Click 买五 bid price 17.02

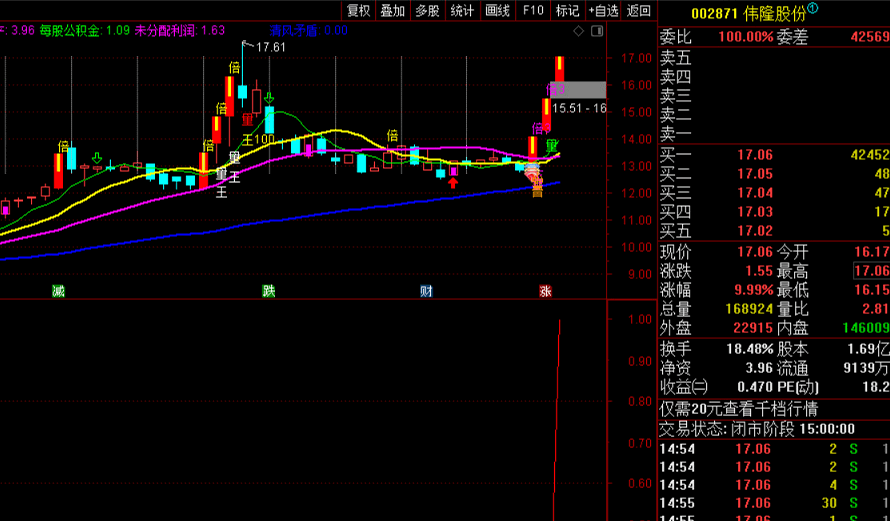755,231
